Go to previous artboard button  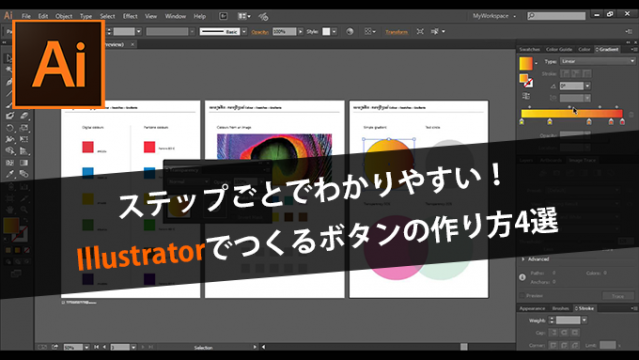(104, 347)
